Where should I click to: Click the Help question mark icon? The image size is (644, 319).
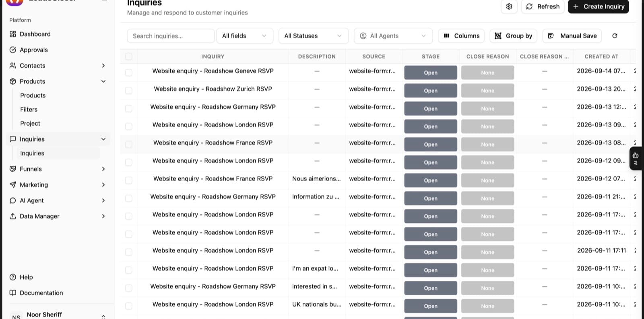tap(13, 277)
